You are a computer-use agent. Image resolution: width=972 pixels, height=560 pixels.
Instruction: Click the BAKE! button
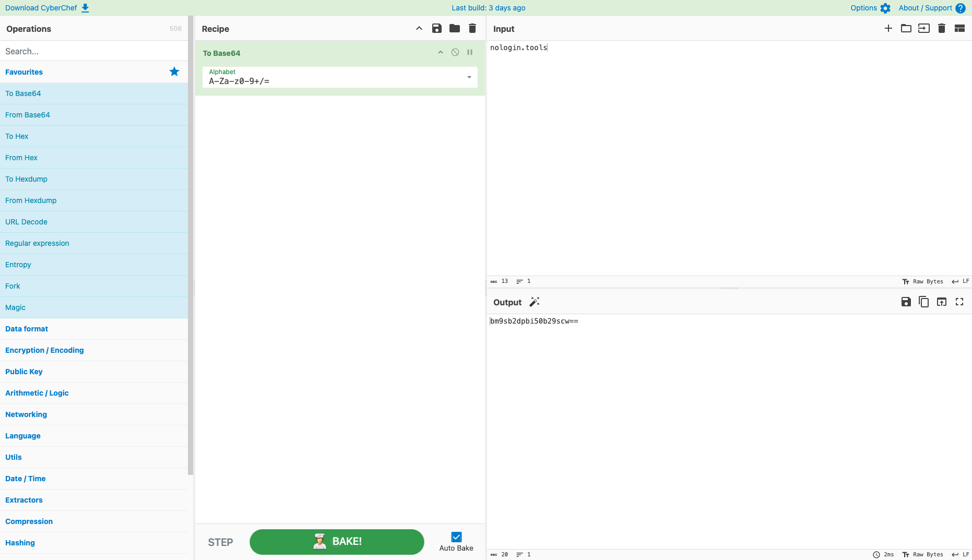pyautogui.click(x=337, y=542)
